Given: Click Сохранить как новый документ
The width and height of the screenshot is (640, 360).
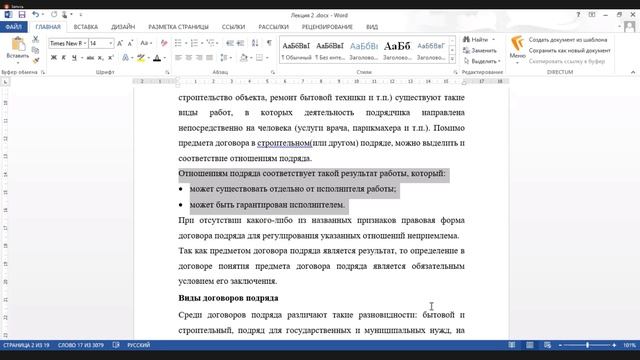Looking at the screenshot, I should point(569,51).
